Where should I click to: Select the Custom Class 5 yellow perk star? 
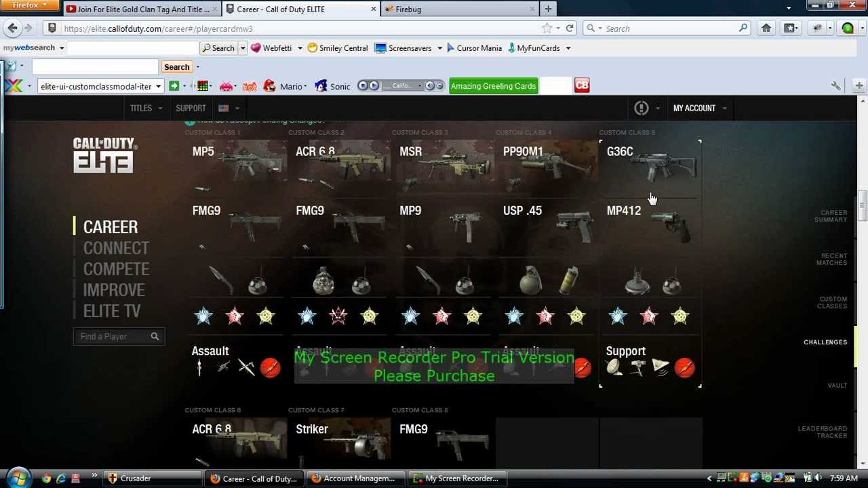click(x=680, y=316)
